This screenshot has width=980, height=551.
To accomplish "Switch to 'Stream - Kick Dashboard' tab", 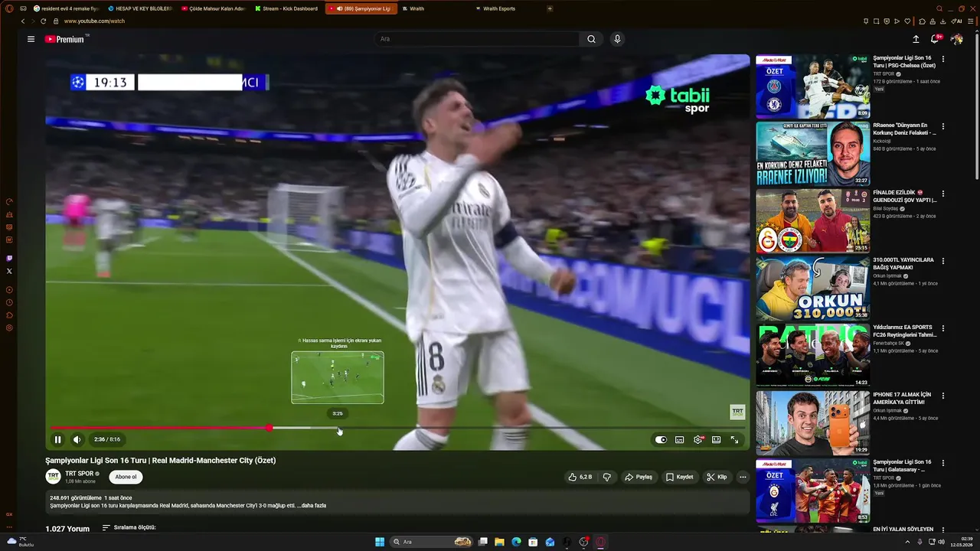I will click(x=287, y=8).
